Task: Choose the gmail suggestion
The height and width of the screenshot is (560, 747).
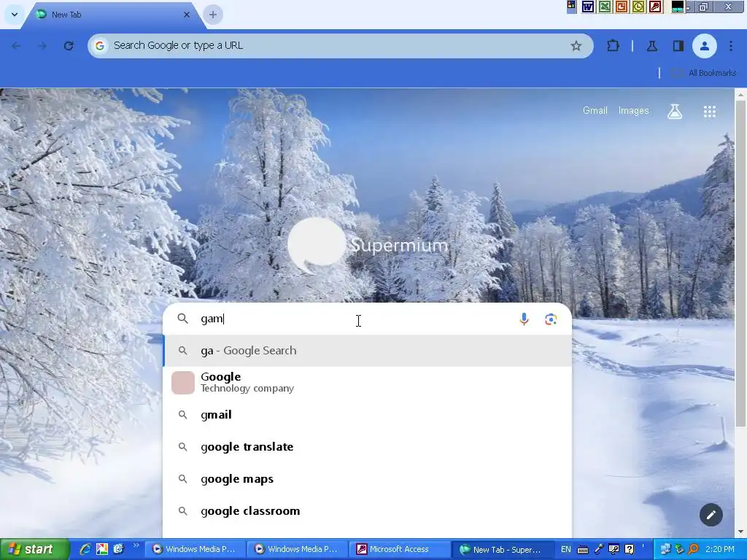Action: [x=368, y=414]
